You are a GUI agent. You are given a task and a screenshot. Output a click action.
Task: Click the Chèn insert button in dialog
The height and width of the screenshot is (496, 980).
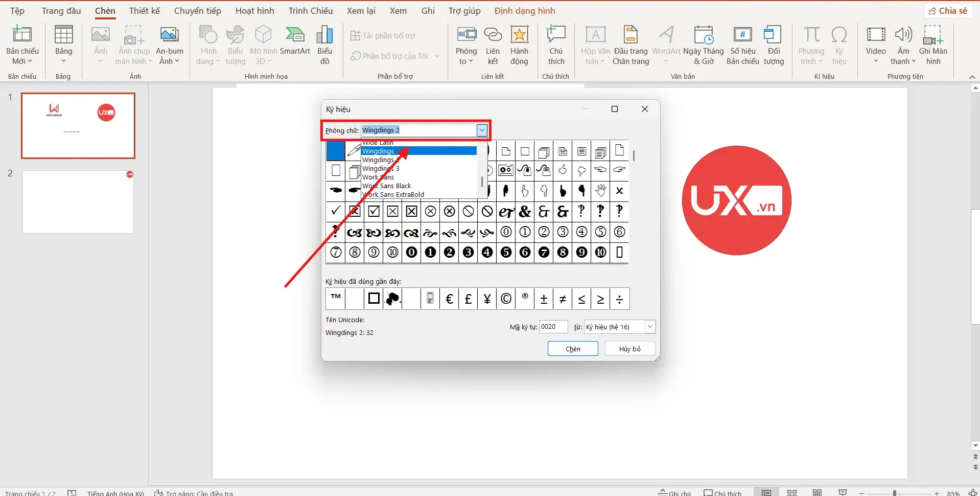click(x=573, y=349)
